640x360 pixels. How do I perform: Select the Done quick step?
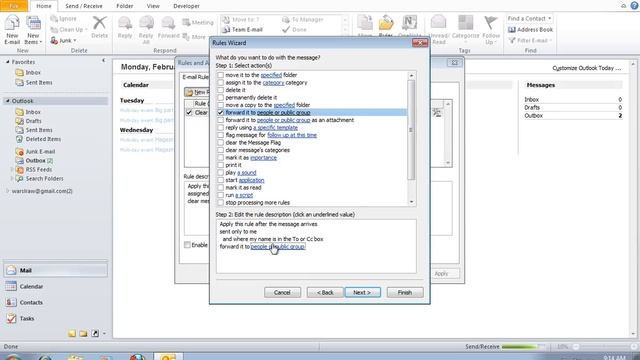pyautogui.click(x=295, y=30)
